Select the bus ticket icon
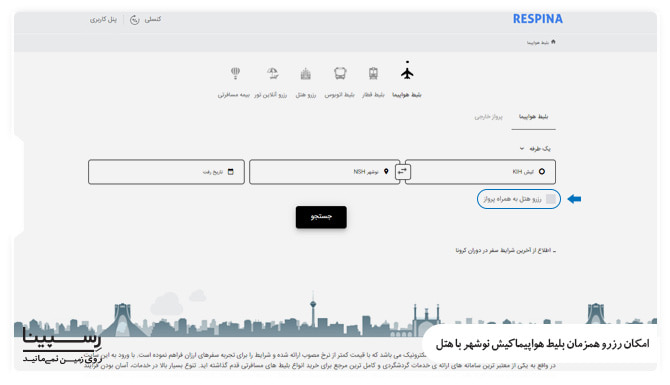670x385 pixels. point(340,73)
